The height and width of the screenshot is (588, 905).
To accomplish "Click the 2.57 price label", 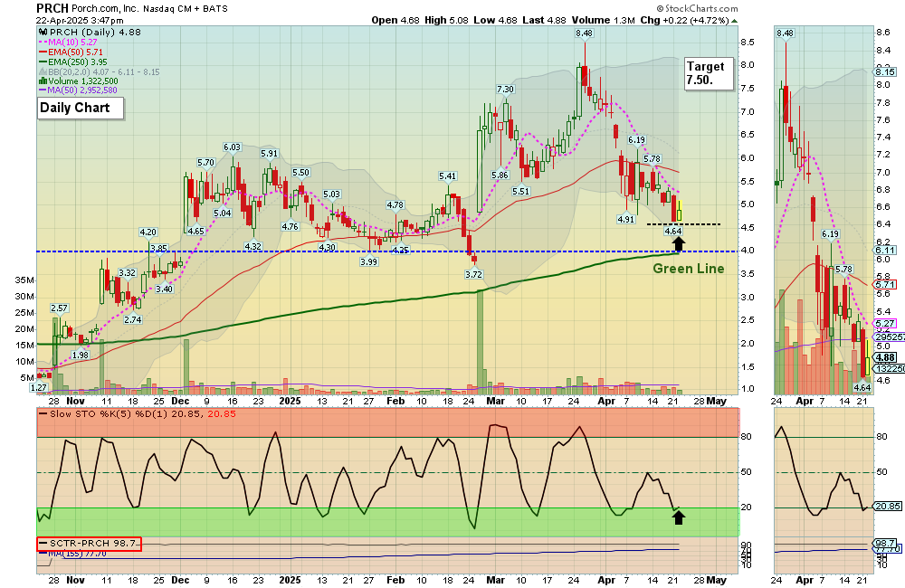I will click(59, 308).
